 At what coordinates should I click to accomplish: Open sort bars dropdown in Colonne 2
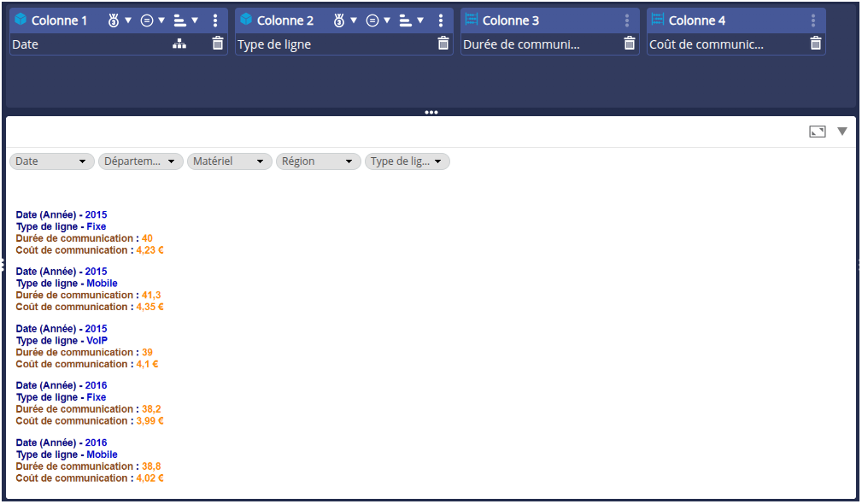tap(411, 21)
